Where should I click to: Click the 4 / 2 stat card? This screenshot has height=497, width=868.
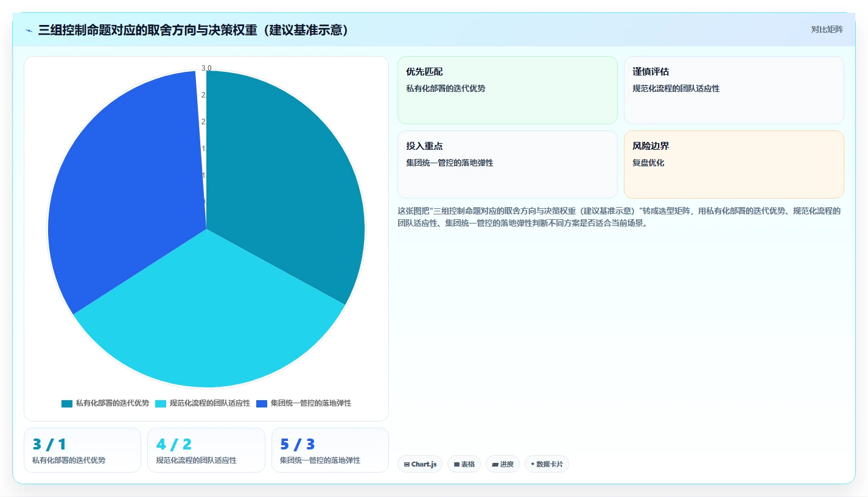pyautogui.click(x=206, y=450)
